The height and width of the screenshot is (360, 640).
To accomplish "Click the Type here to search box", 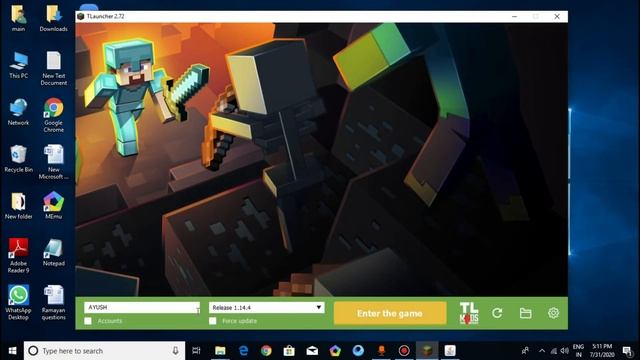I will [104, 351].
